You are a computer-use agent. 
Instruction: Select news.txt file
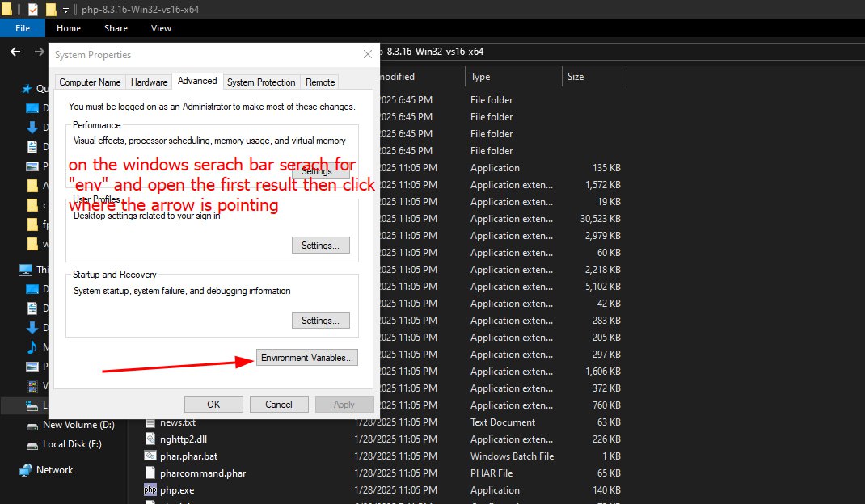(x=178, y=422)
